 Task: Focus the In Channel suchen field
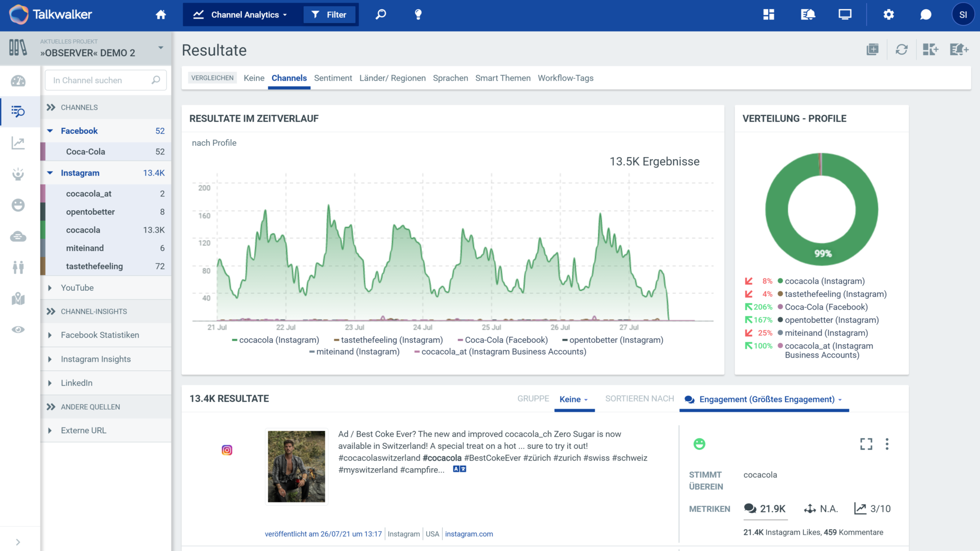coord(106,80)
